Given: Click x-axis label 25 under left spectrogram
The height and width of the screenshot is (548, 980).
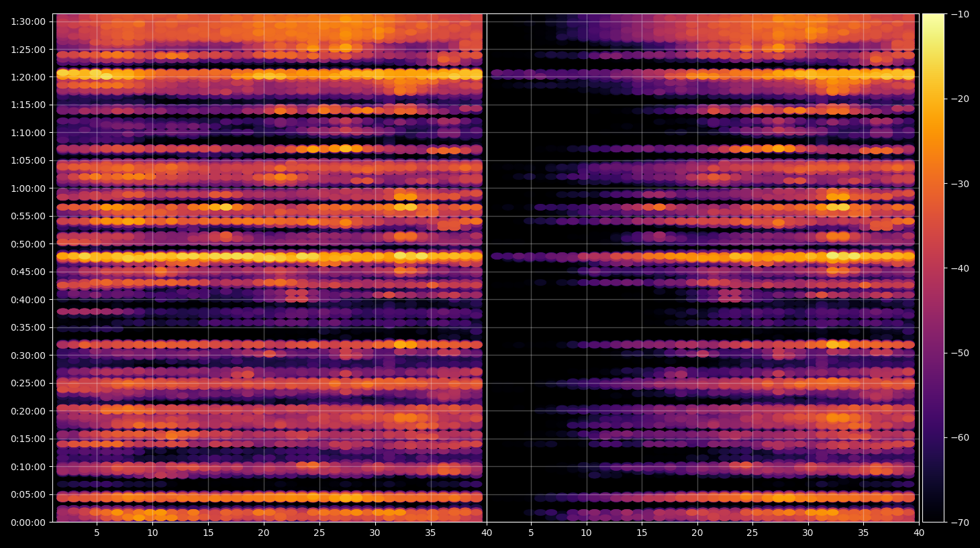Looking at the screenshot, I should click(x=319, y=533).
